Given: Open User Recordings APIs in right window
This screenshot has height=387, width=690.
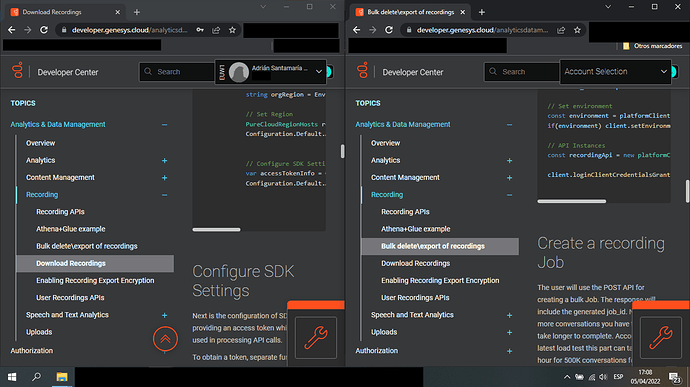Looking at the screenshot, I should 415,298.
